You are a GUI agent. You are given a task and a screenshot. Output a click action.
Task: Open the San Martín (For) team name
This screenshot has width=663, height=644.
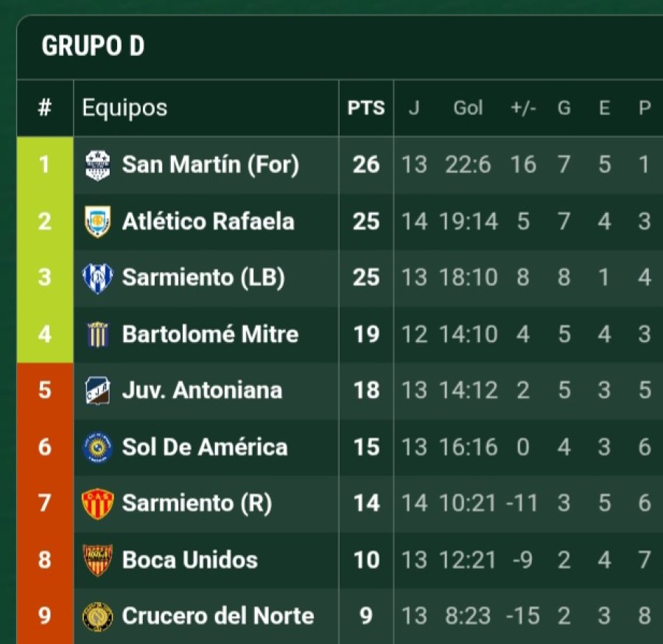(210, 164)
